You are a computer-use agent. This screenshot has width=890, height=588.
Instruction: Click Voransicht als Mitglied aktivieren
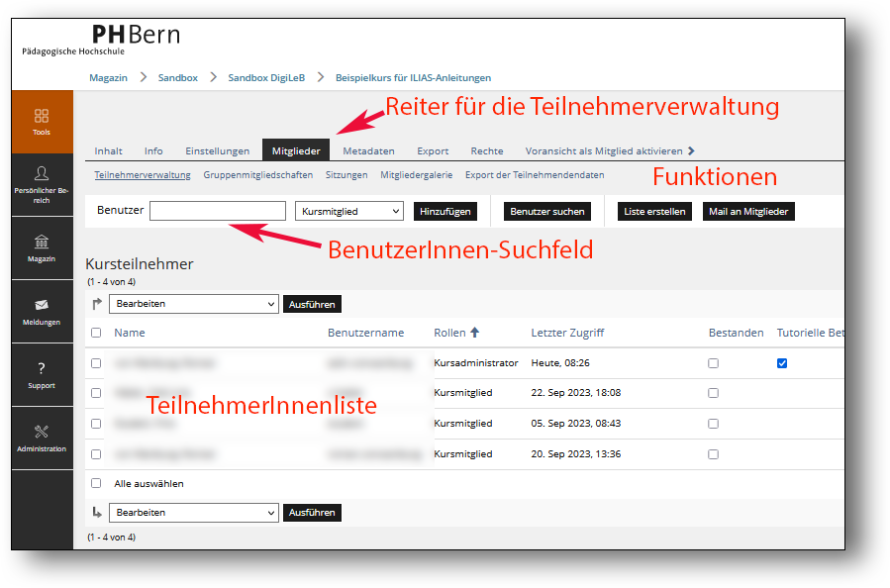(604, 151)
